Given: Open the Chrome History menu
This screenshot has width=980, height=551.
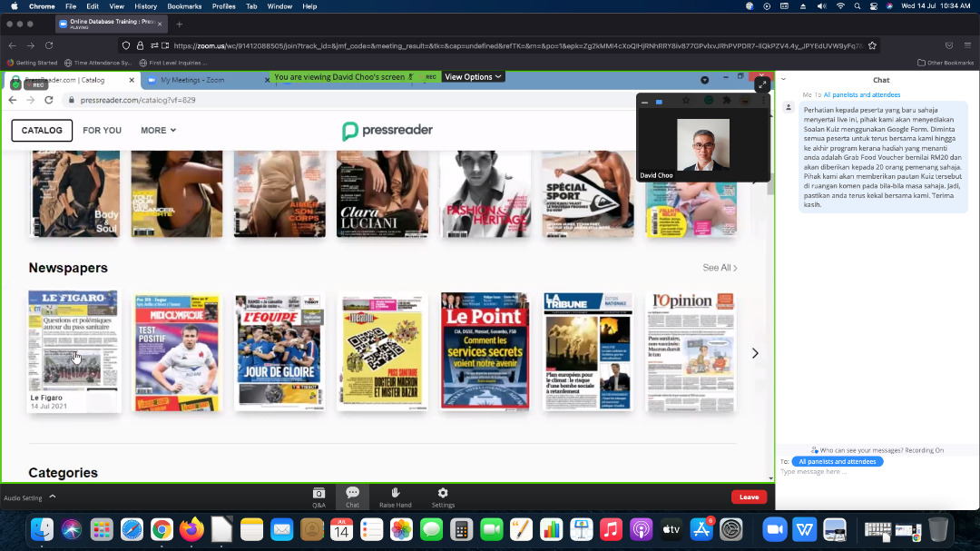Looking at the screenshot, I should (145, 6).
